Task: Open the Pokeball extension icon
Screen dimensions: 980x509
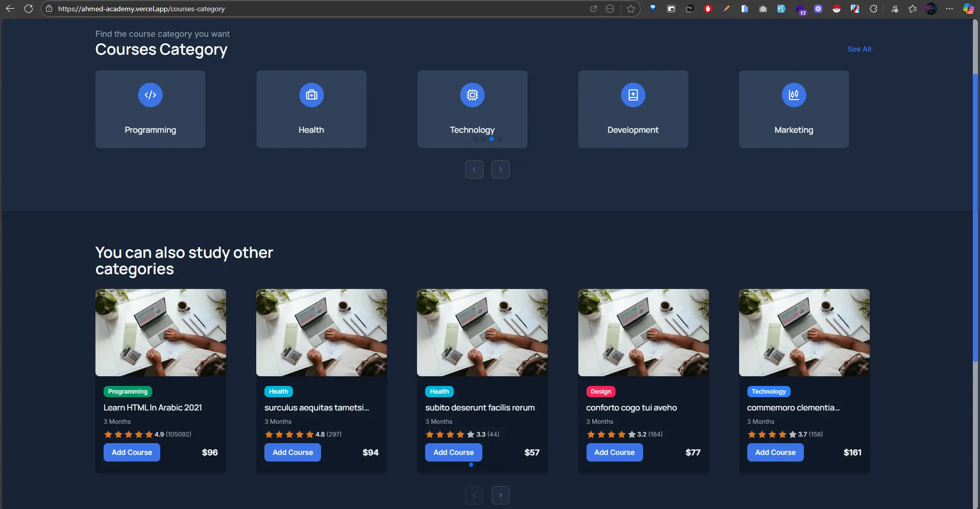Action: point(837,9)
